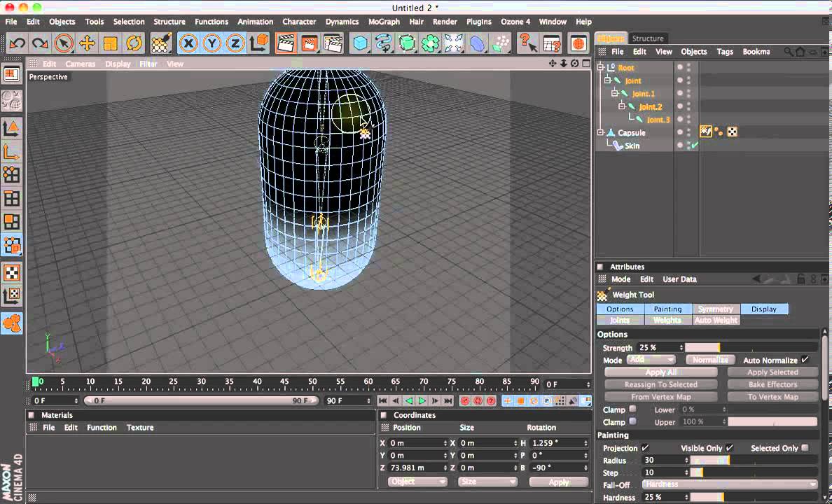Open the Character menu
Viewport: 832px width, 504px height.
299,22
